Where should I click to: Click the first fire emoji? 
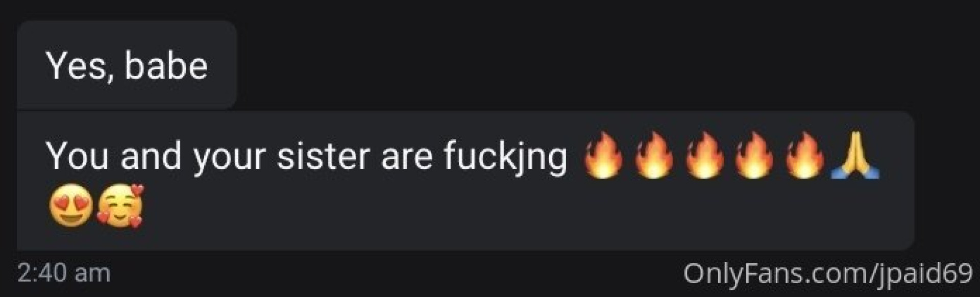(603, 156)
